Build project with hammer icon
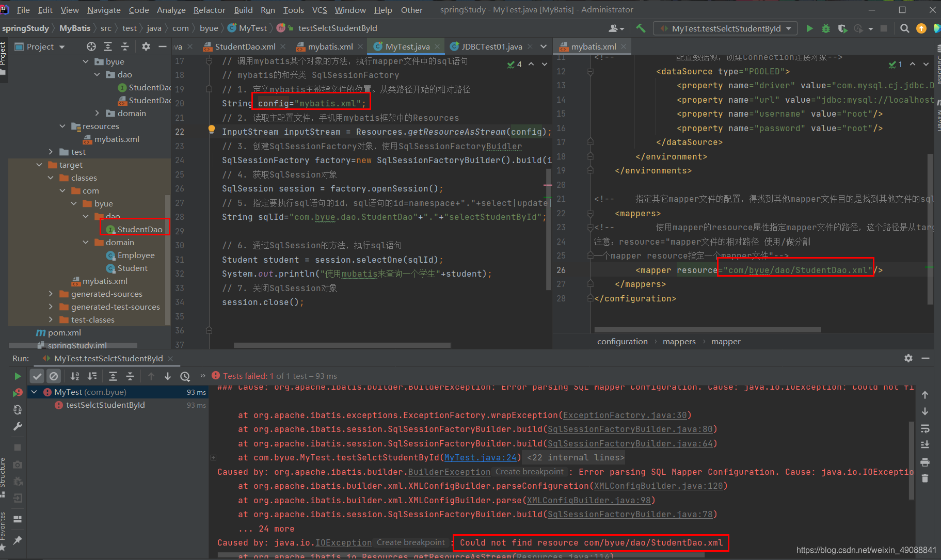This screenshot has height=560, width=941. pos(641,28)
